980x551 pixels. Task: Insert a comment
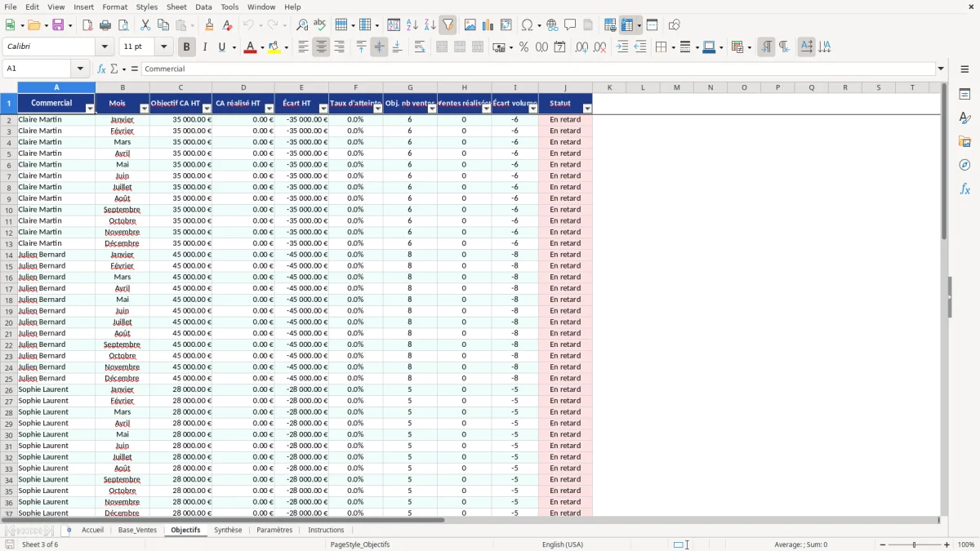point(570,25)
